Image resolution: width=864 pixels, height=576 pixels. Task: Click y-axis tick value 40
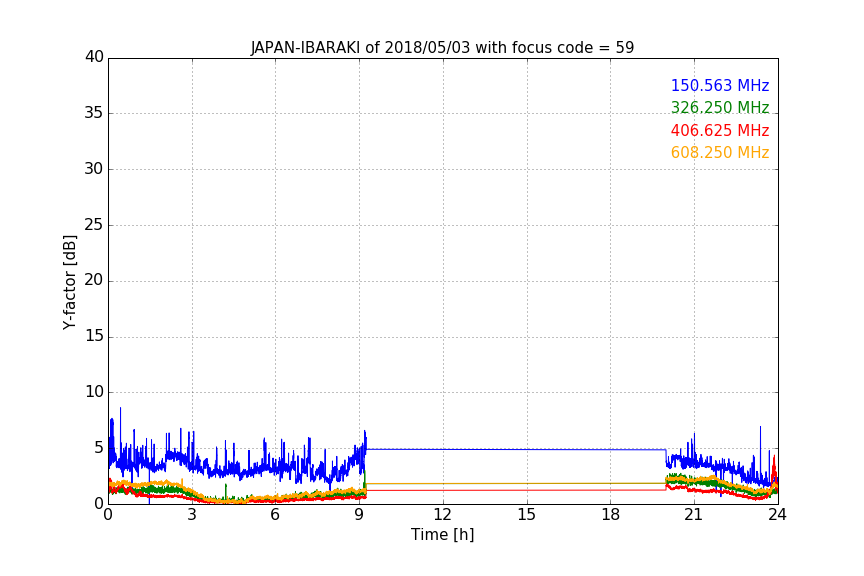click(94, 57)
